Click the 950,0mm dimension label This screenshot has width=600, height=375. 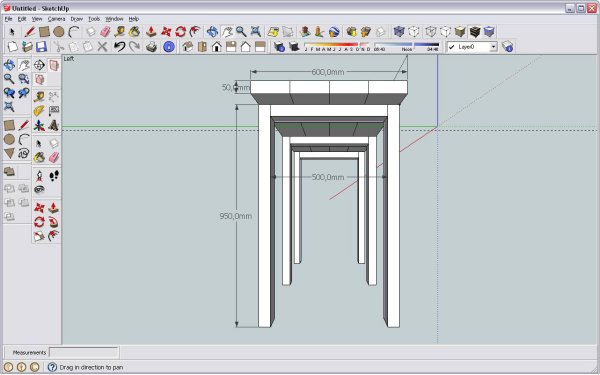click(x=236, y=216)
